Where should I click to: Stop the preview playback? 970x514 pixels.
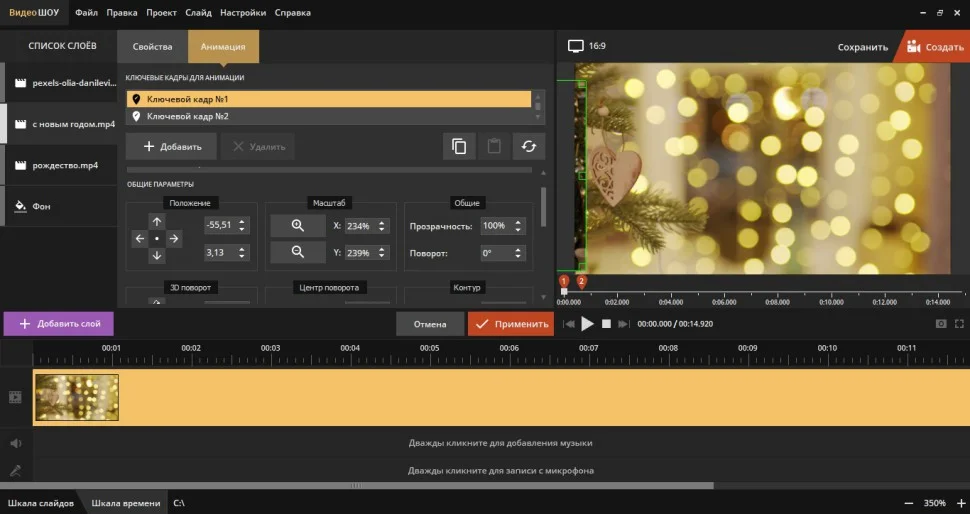(x=606, y=324)
